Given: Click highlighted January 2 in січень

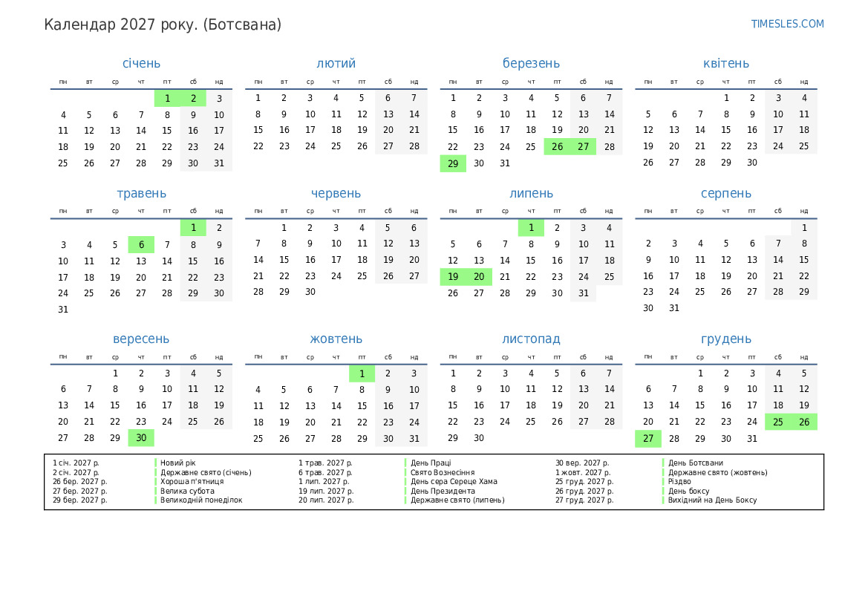Looking at the screenshot, I should click(193, 99).
